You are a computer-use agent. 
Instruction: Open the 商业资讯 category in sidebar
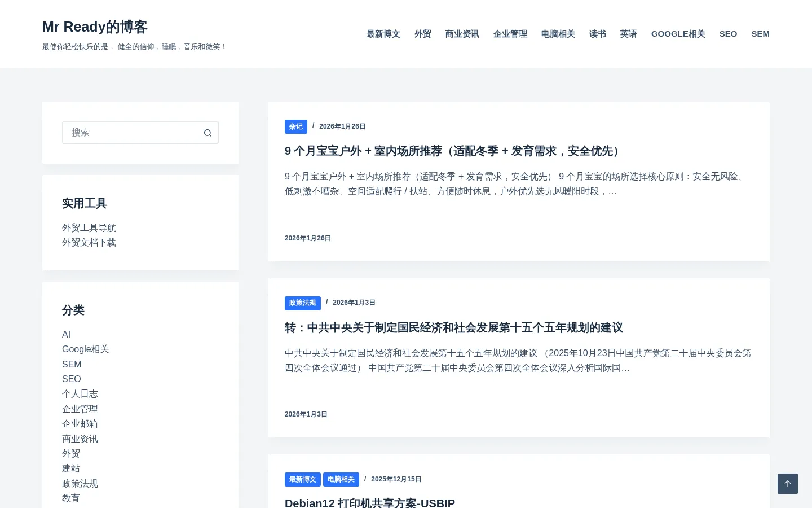(80, 439)
